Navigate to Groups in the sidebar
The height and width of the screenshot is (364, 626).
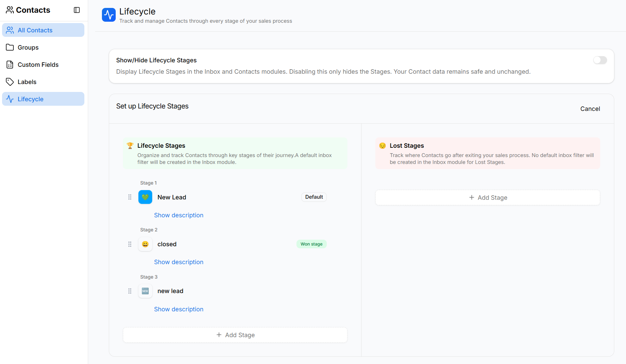click(28, 47)
